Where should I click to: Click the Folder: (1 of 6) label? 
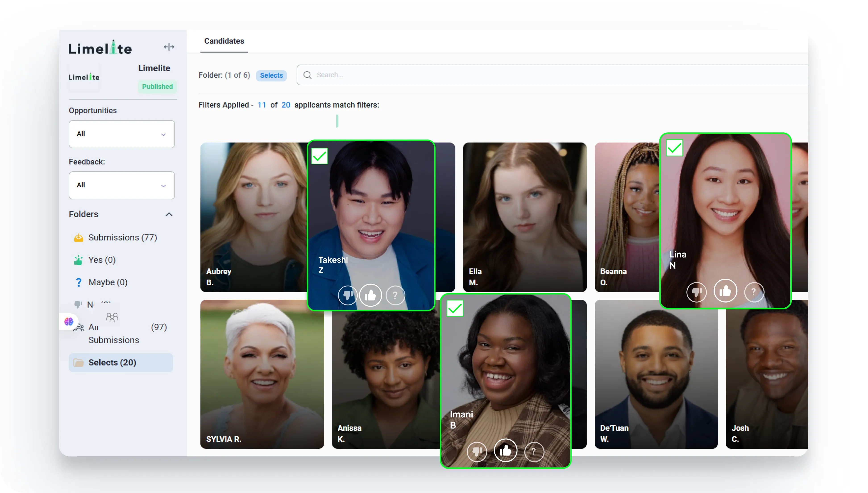click(x=224, y=75)
